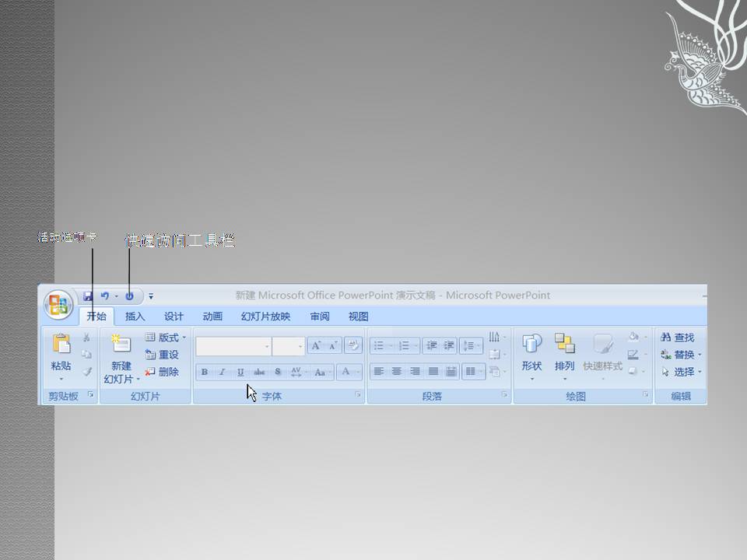Clear all formatting with the eraser icon
Image resolution: width=747 pixels, height=560 pixels.
pyautogui.click(x=353, y=345)
